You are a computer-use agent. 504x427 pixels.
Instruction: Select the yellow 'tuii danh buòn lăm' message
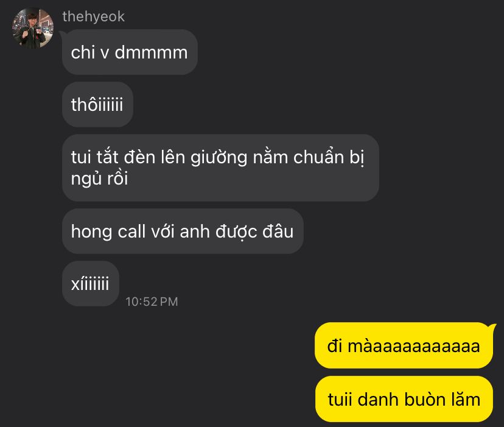pos(404,399)
